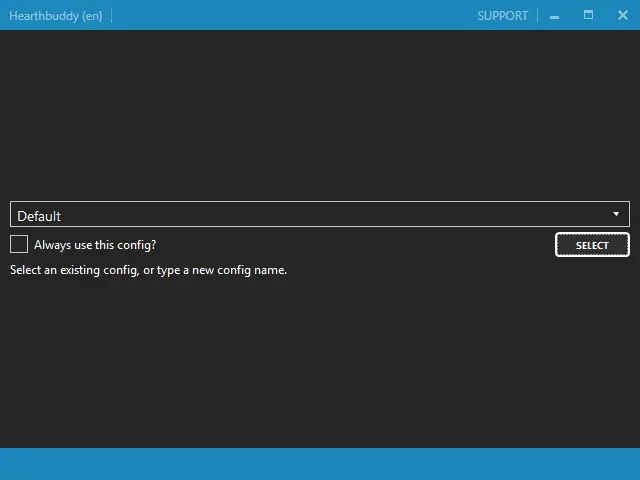Click the 'Select an existing config' hint text
Screen dimensions: 640x480
click(148, 270)
